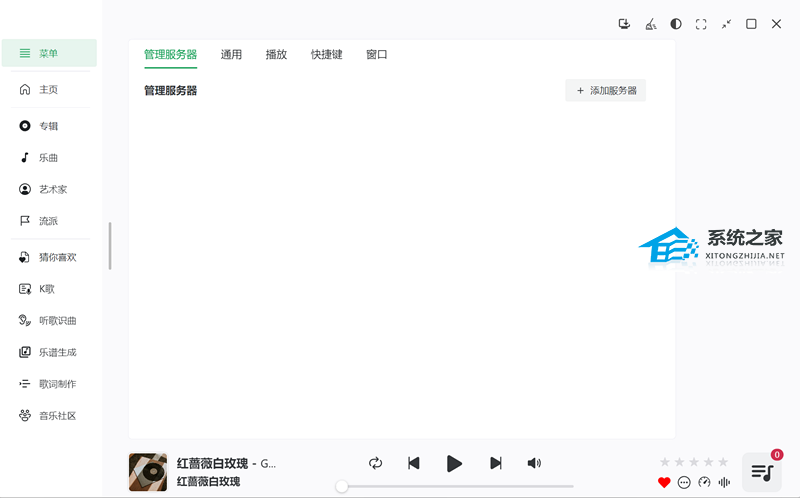The height and width of the screenshot is (498, 800).
Task: Toggle the dark/light theme icon
Action: (x=676, y=24)
